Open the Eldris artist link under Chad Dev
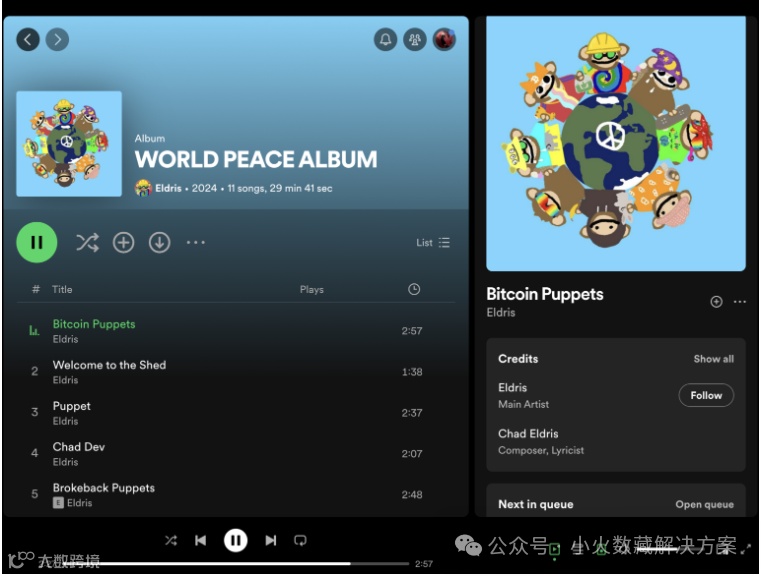 click(x=65, y=462)
